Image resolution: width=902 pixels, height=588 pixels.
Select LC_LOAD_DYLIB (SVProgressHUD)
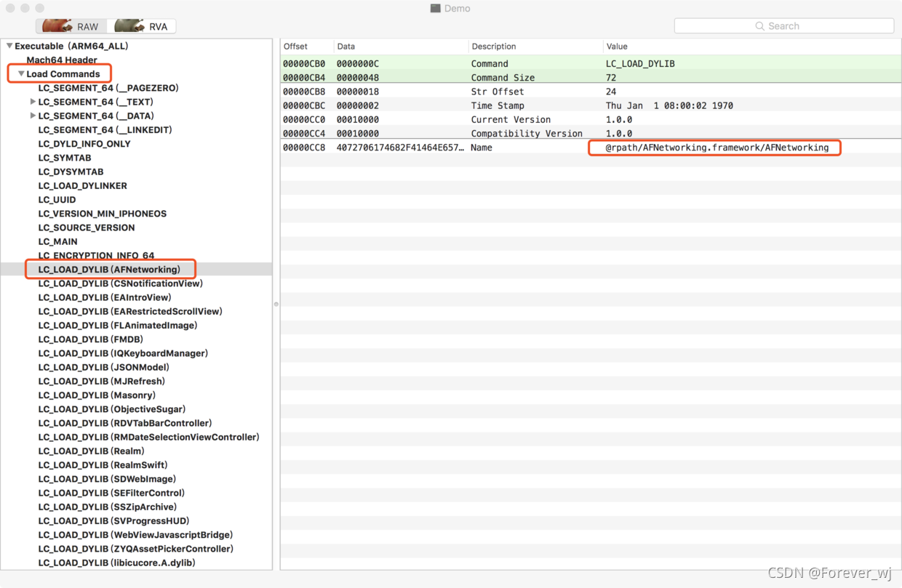pos(113,520)
